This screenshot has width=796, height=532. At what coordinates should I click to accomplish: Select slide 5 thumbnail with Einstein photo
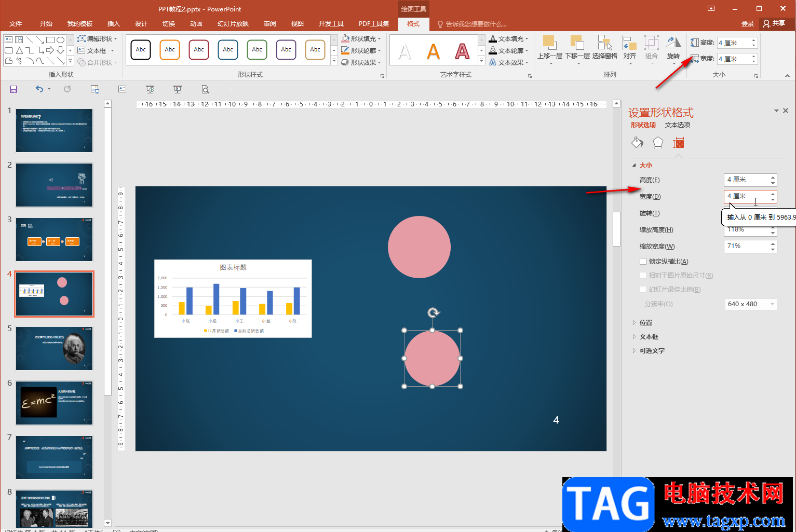coord(55,348)
